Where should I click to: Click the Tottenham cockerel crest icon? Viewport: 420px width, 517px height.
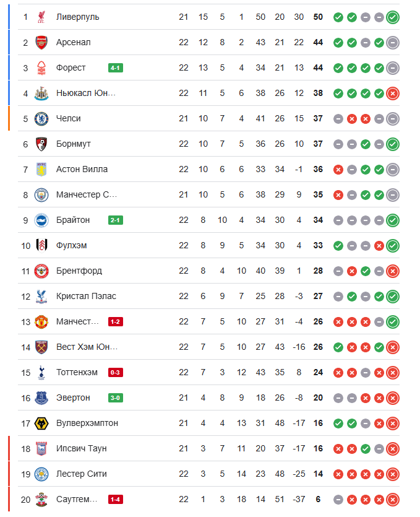(41, 373)
